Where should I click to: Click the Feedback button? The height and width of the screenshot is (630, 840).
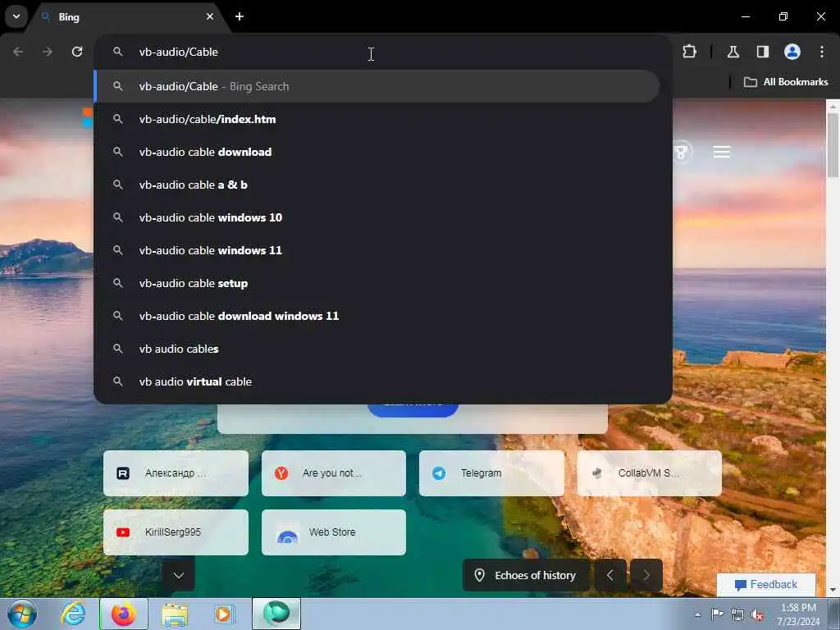click(x=766, y=584)
